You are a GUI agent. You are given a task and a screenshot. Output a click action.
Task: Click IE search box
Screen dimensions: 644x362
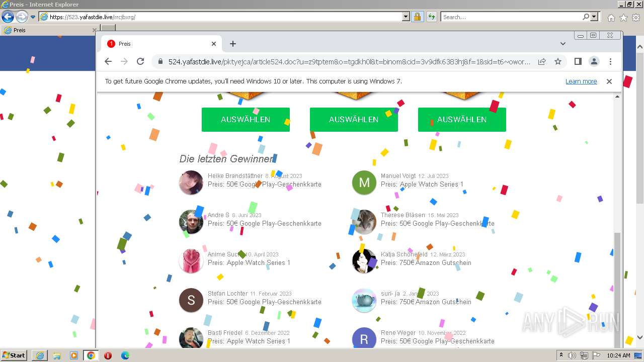[x=511, y=17]
